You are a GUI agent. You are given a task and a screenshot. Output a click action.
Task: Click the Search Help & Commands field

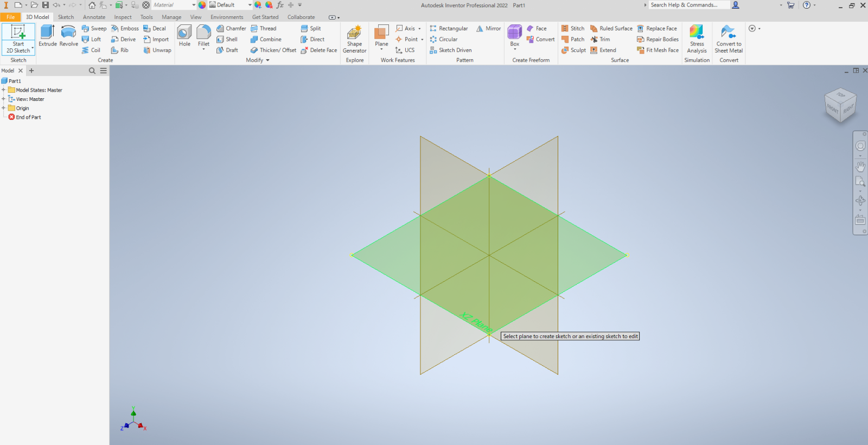click(x=688, y=5)
